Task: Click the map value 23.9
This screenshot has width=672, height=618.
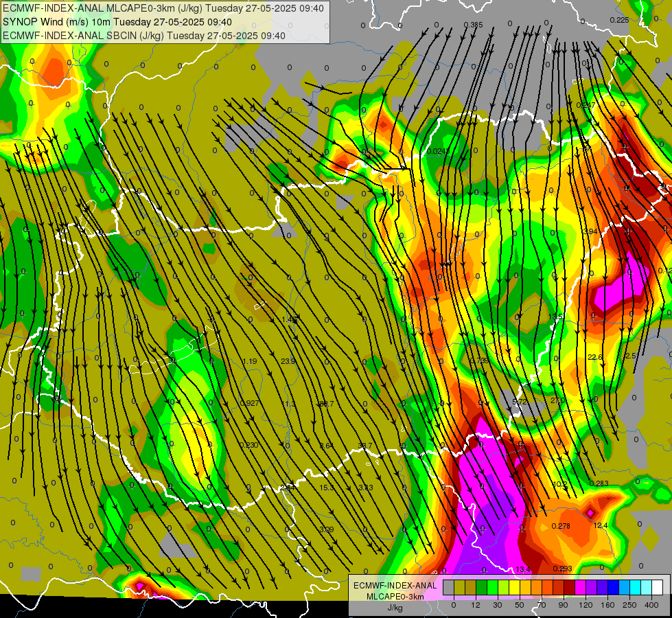Action: pyautogui.click(x=288, y=361)
